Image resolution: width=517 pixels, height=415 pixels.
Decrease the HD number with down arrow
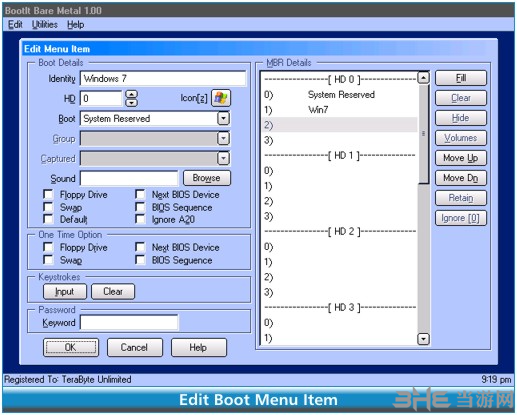click(131, 103)
